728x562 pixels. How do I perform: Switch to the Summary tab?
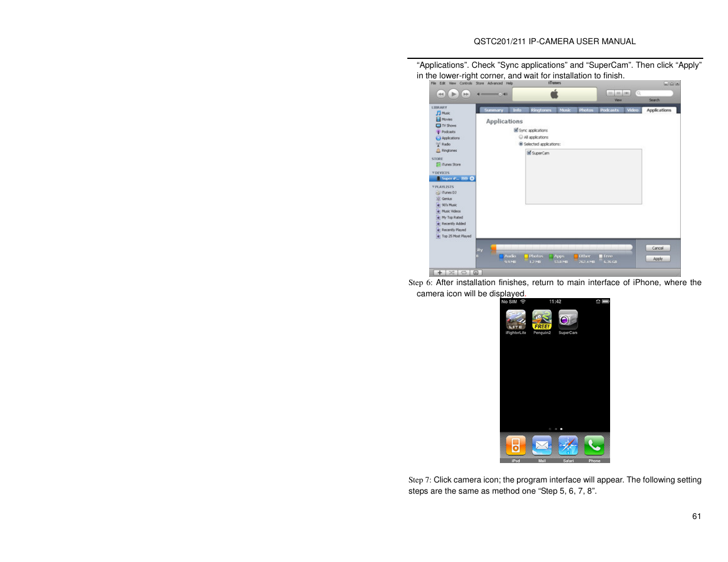pos(494,110)
